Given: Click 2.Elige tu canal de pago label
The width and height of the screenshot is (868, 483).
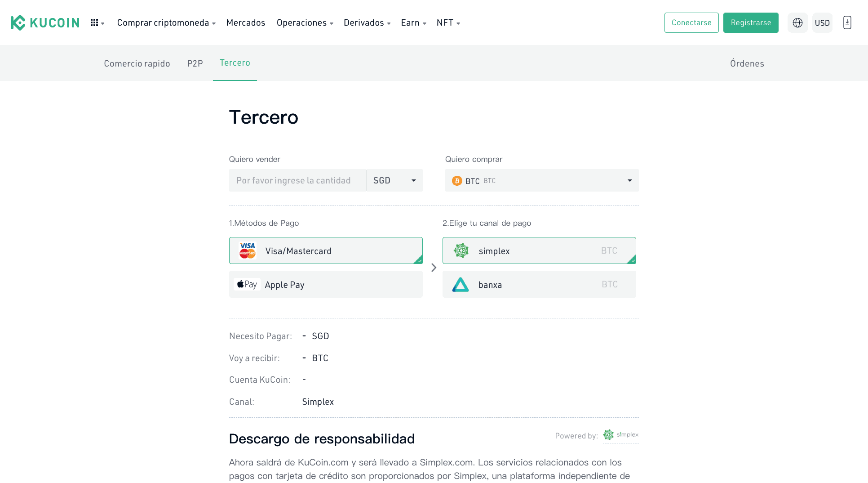Looking at the screenshot, I should pyautogui.click(x=487, y=223).
